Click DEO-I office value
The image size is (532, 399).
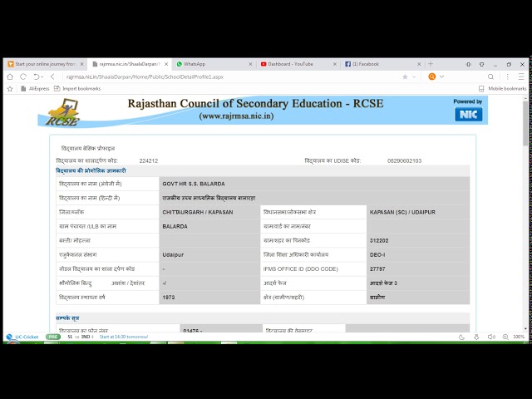point(377,255)
